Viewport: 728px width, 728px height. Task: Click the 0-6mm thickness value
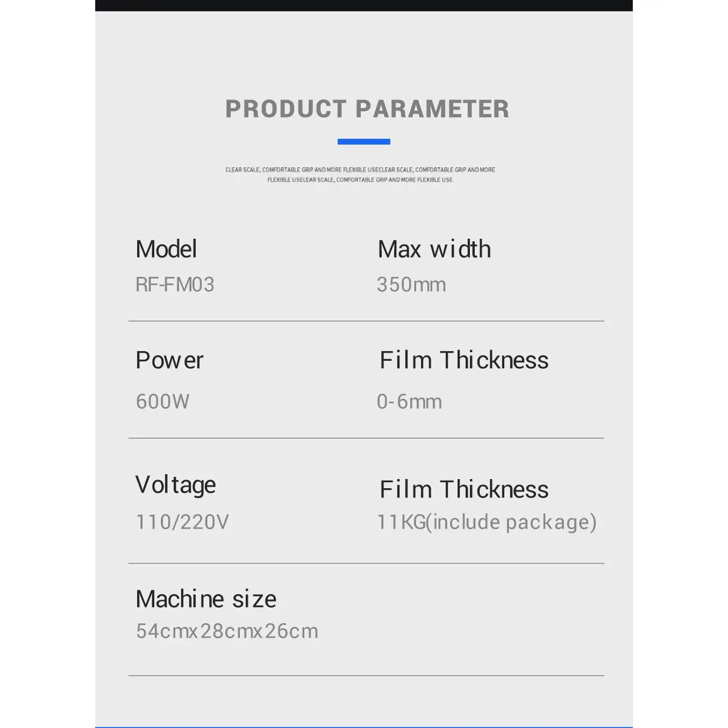(409, 402)
